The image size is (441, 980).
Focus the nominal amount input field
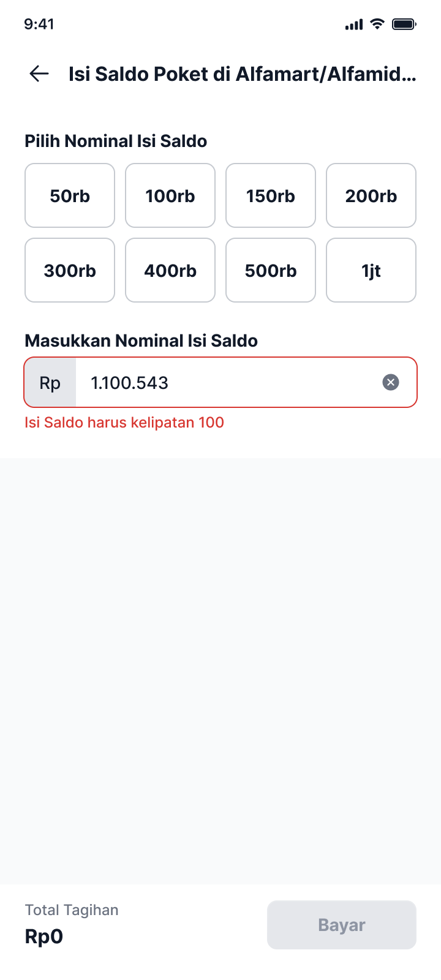pyautogui.click(x=221, y=382)
